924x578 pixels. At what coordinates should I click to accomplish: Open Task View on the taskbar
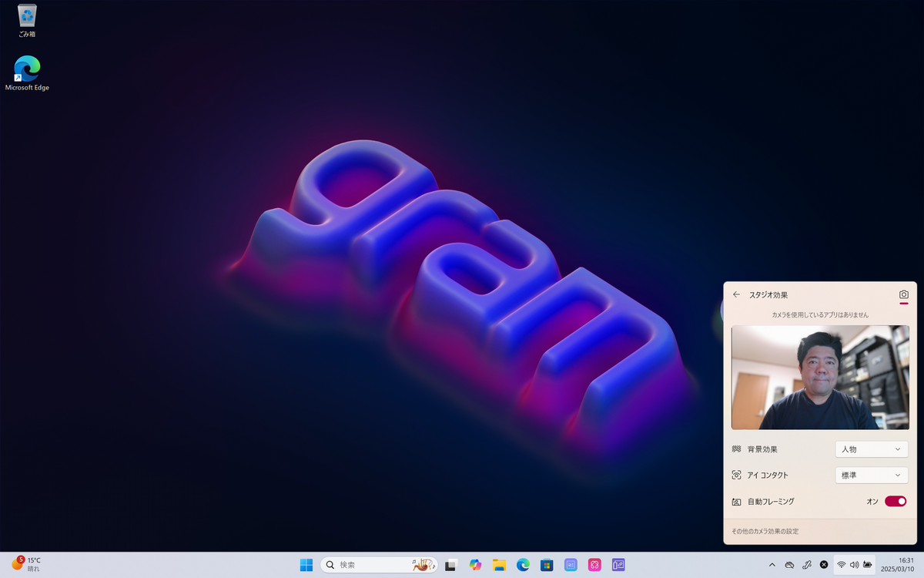(x=451, y=565)
